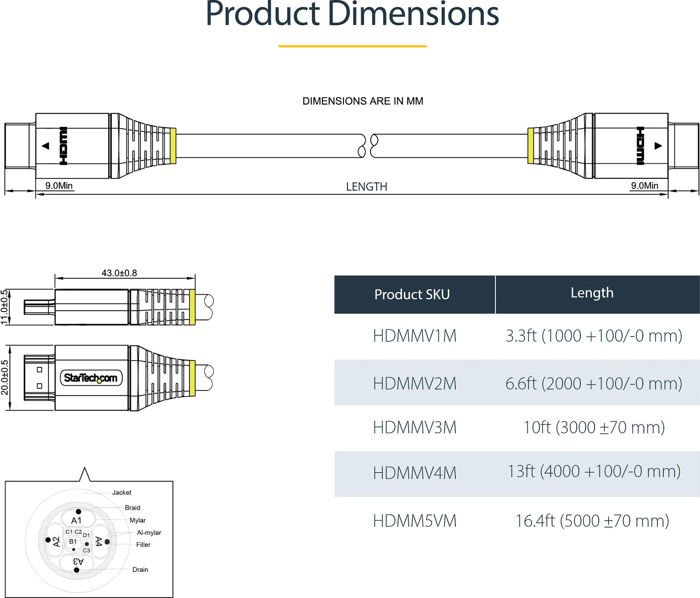The image size is (700, 598).
Task: Click the 'LENGTH' dimension label
Action: (367, 187)
